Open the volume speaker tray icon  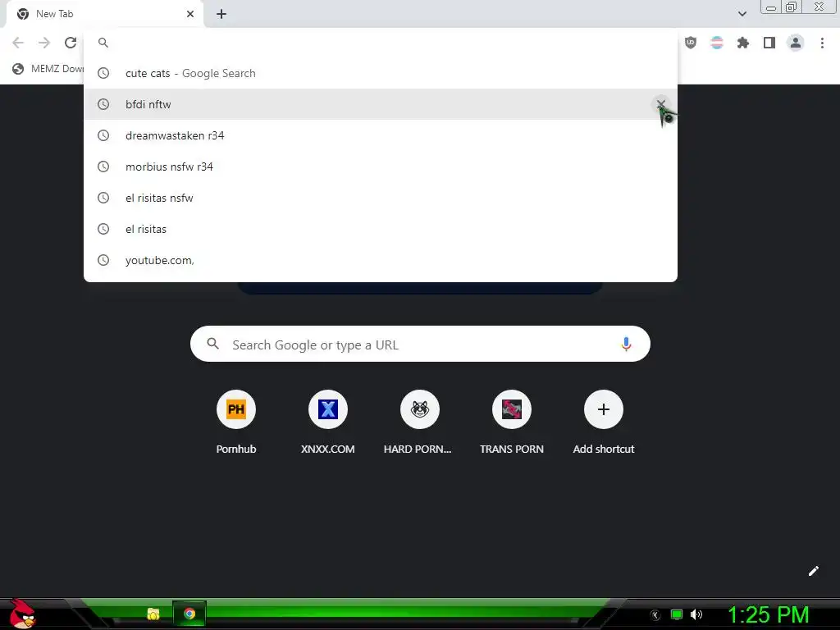(x=696, y=614)
